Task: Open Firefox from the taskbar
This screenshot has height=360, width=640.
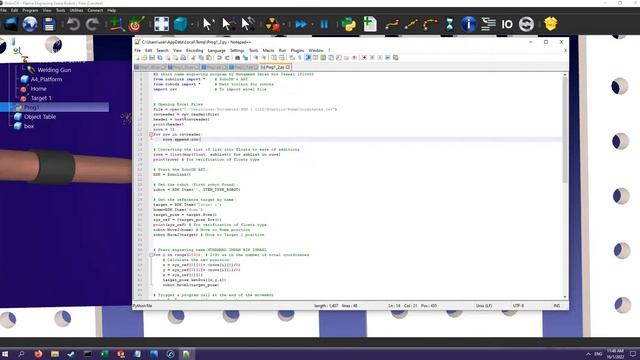Action: pyautogui.click(x=38, y=354)
